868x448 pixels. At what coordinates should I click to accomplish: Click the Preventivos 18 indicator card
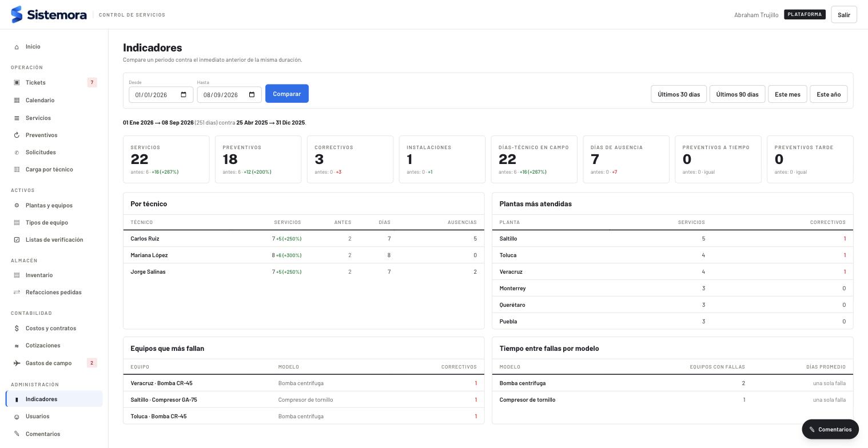click(x=258, y=159)
